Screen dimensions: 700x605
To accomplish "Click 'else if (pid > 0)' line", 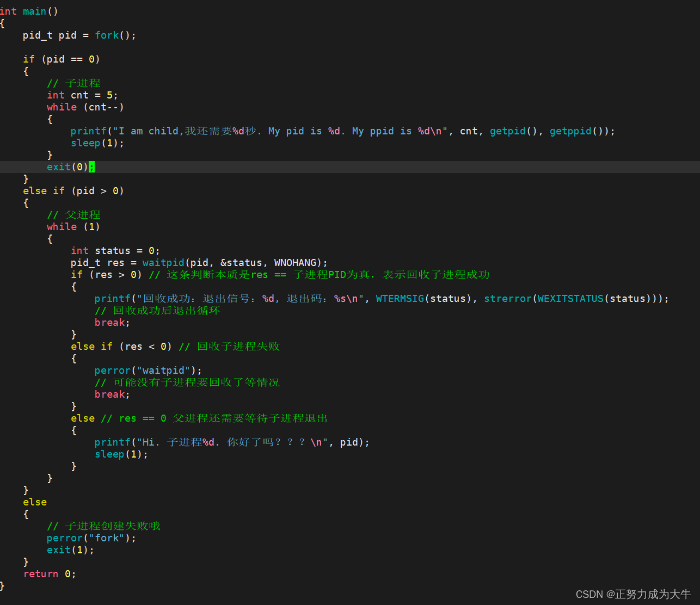I will click(73, 191).
